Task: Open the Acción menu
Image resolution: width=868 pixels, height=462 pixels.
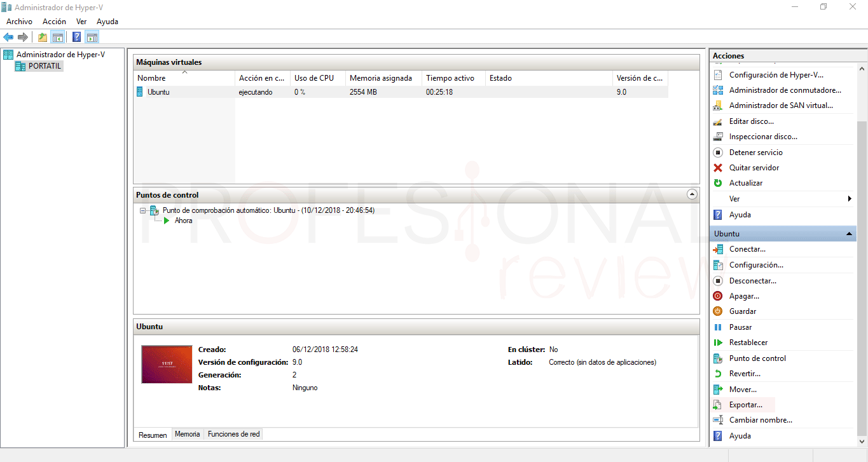Action: tap(54, 22)
